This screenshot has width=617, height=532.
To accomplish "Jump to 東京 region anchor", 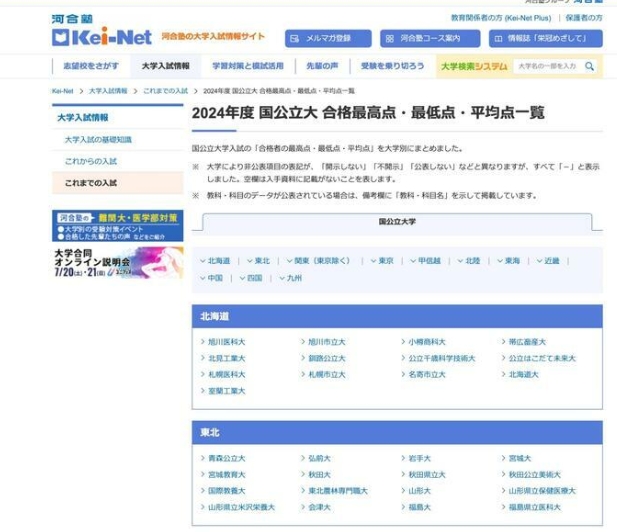I will pos(382,261).
